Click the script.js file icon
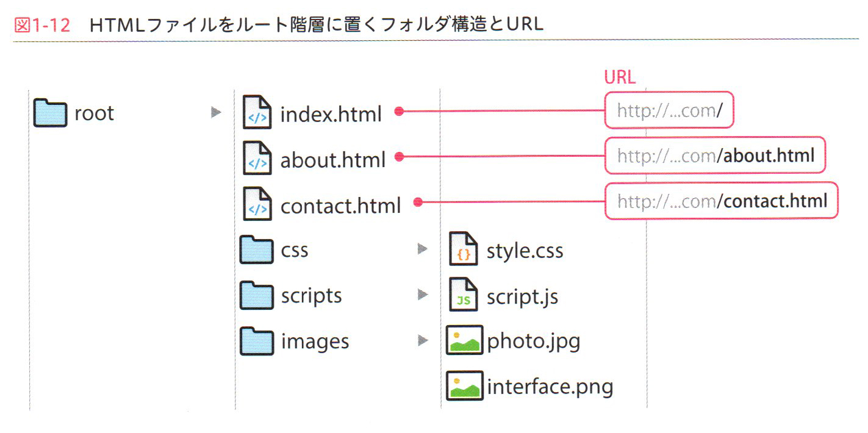868x433 pixels. pos(464,295)
